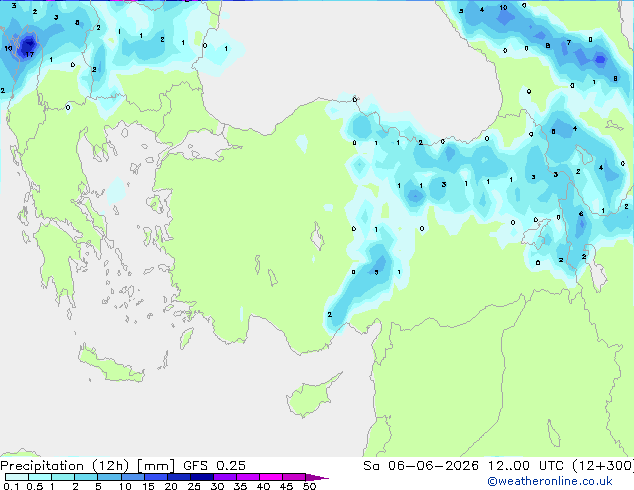
Task: Click the 20–25 mm dark blue legend swatch
Action: [x=178, y=477]
